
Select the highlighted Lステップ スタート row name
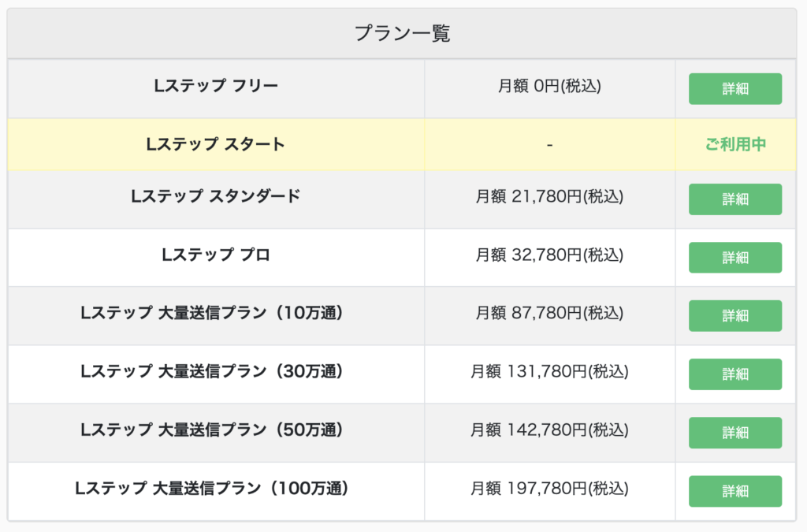coord(216,145)
